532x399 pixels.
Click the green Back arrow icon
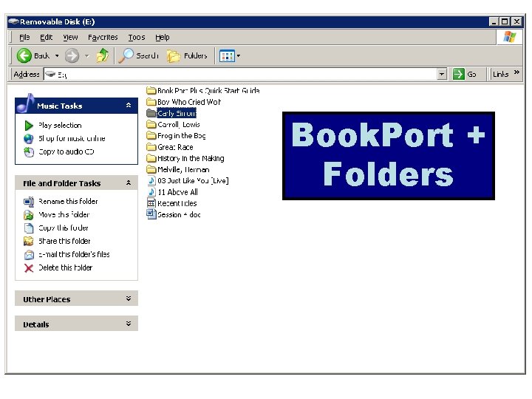point(24,55)
